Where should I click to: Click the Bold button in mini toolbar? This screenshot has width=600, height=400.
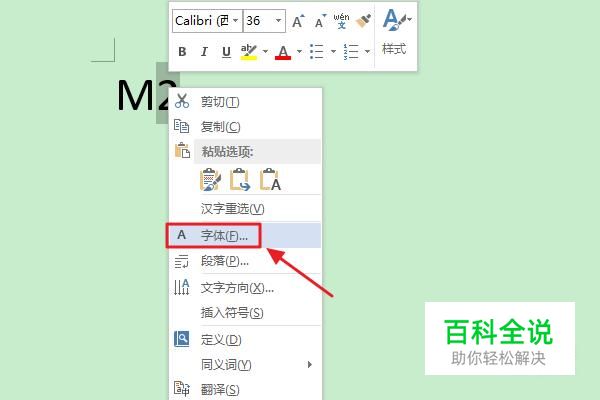[182, 51]
